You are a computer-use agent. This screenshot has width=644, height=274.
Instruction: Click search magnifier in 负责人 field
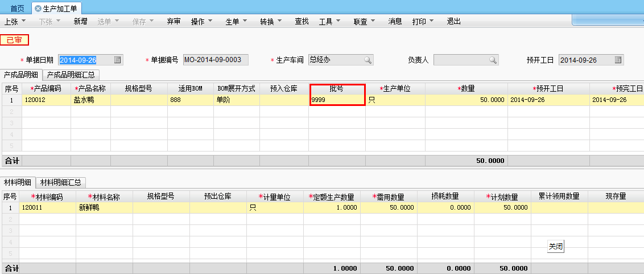tap(493, 60)
